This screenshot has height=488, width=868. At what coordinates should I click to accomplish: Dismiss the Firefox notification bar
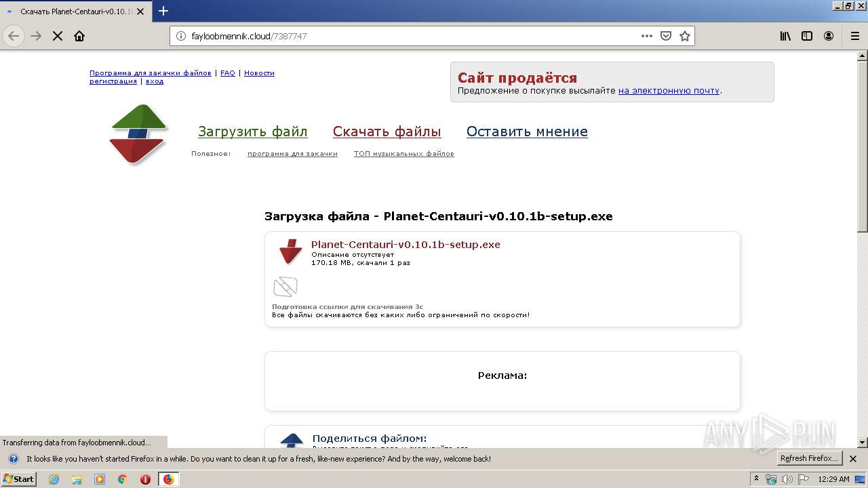853,459
